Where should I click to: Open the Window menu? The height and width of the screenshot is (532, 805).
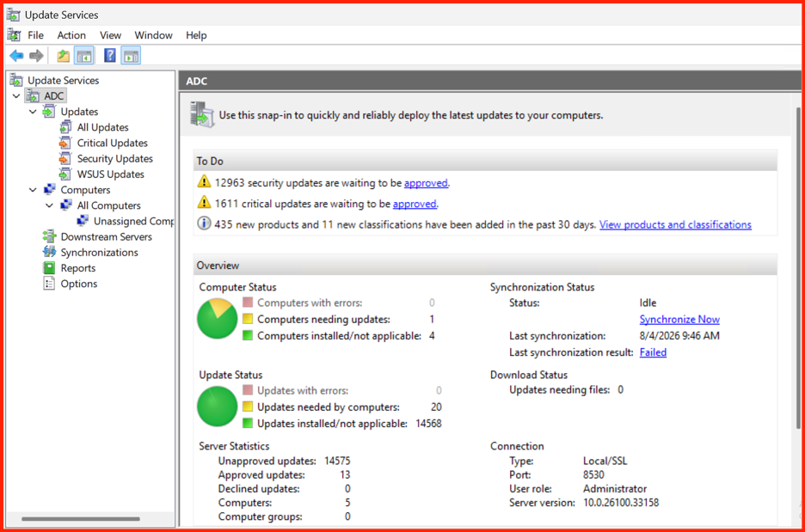(153, 35)
